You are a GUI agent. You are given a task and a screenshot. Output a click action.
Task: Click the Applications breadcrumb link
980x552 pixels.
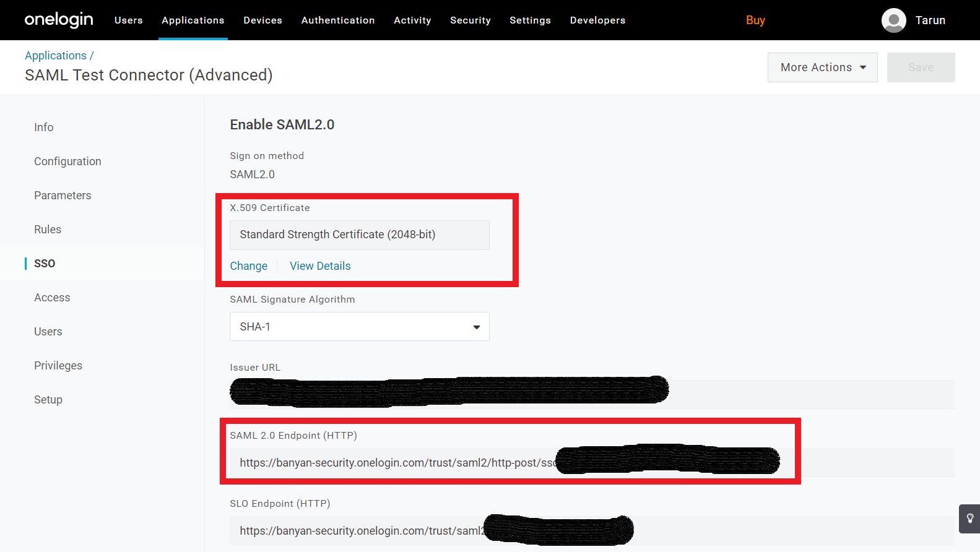click(56, 56)
